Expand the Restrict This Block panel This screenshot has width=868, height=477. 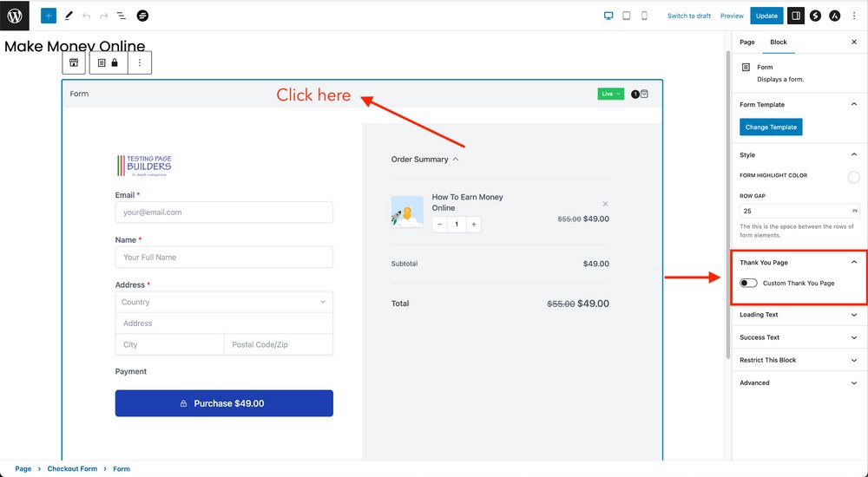click(799, 360)
